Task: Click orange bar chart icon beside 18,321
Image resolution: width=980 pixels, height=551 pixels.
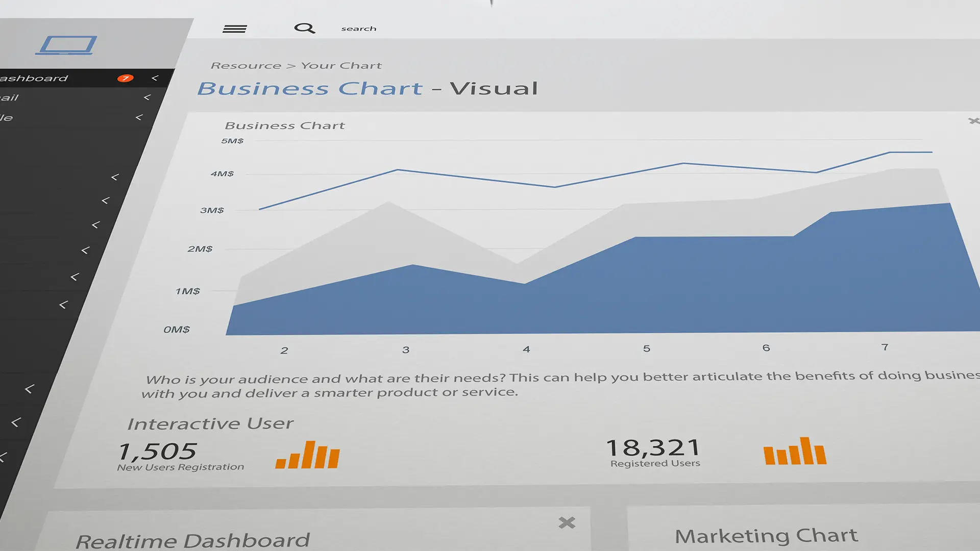Action: pos(795,452)
